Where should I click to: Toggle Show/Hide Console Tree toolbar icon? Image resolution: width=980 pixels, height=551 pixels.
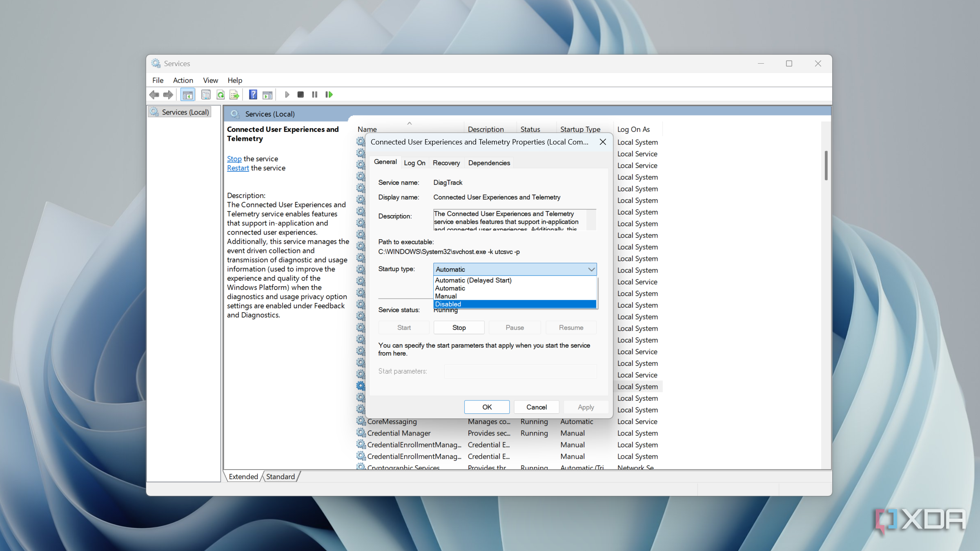coord(187,95)
